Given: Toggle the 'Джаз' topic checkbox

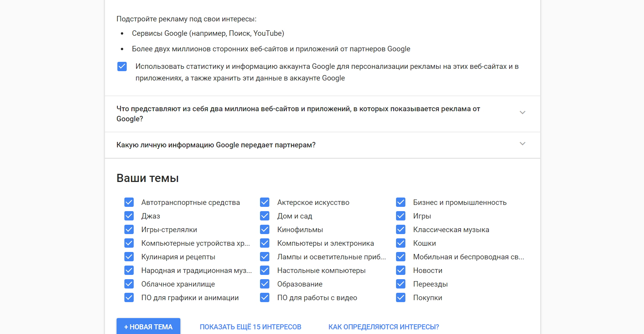Looking at the screenshot, I should point(129,216).
